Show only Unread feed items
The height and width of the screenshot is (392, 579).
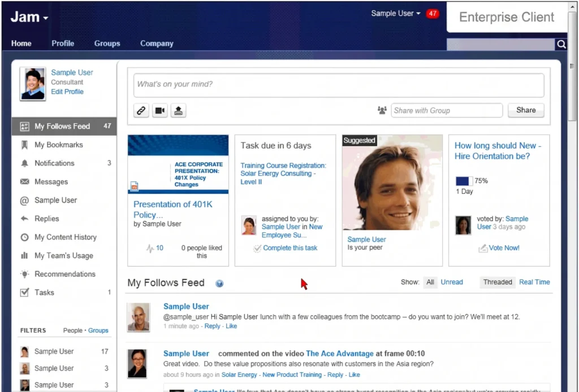[x=452, y=282]
